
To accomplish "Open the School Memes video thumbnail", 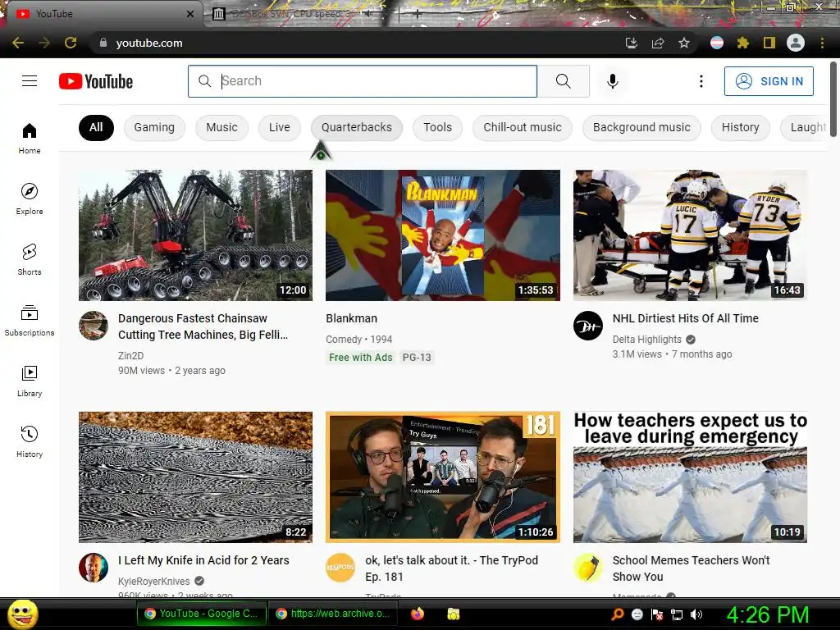I will [690, 477].
